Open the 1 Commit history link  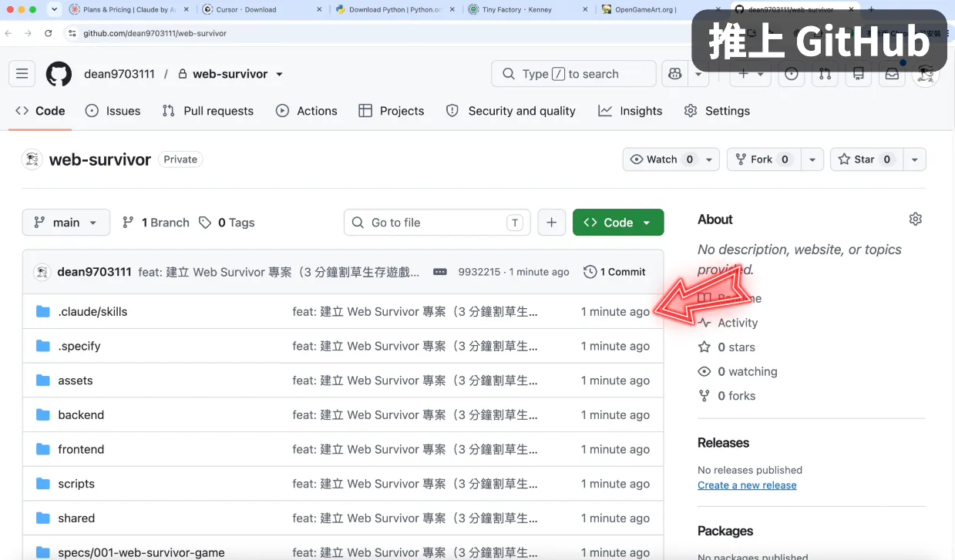tap(614, 272)
